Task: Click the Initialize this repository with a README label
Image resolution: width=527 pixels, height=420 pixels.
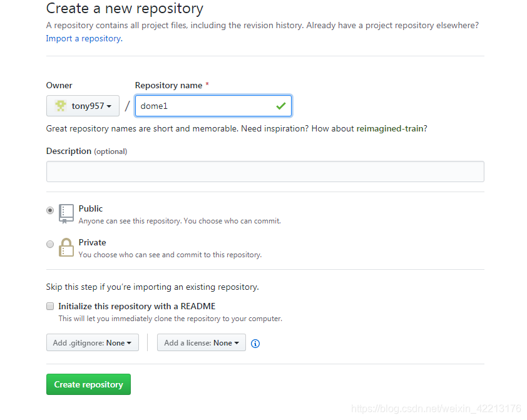Action: click(137, 307)
